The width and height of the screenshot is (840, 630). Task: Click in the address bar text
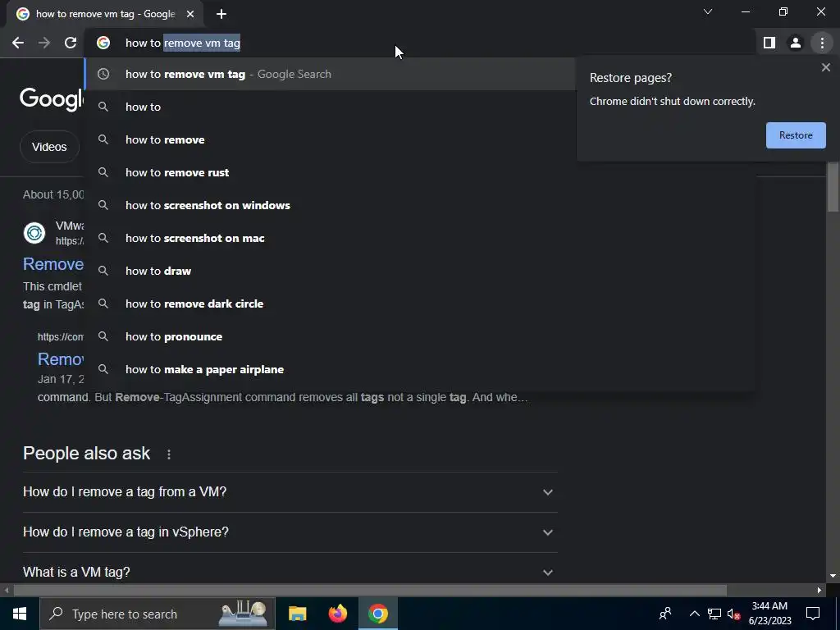pos(183,43)
